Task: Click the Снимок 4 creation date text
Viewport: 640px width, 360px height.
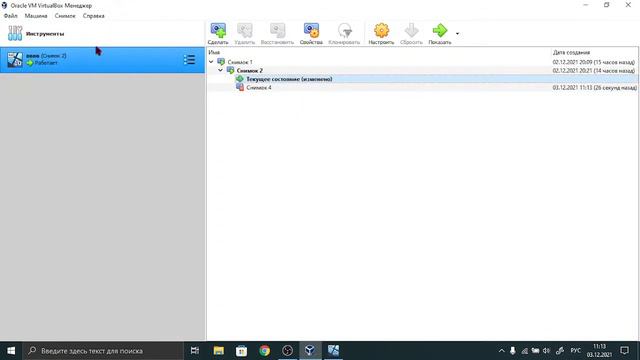Action: click(x=594, y=87)
